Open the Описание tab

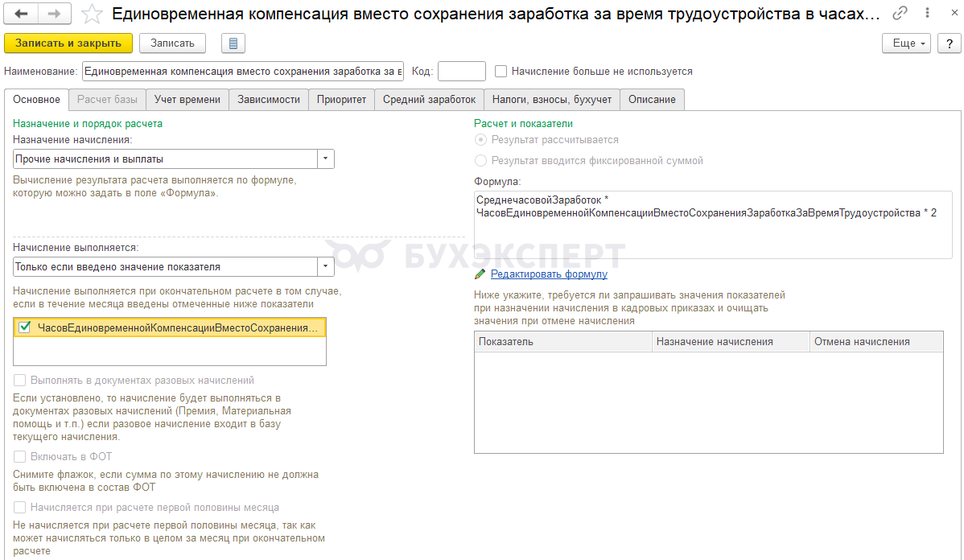point(652,100)
